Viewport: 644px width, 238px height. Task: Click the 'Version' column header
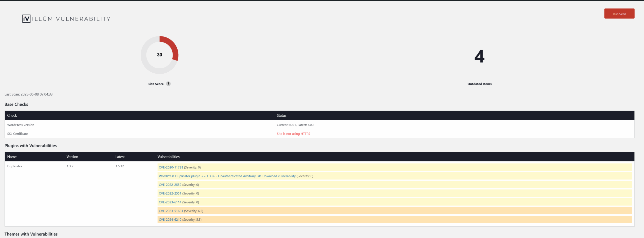pos(72,157)
